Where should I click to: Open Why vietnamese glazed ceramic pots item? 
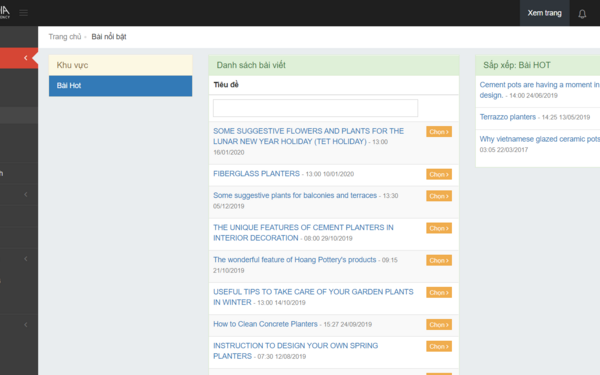tap(540, 139)
